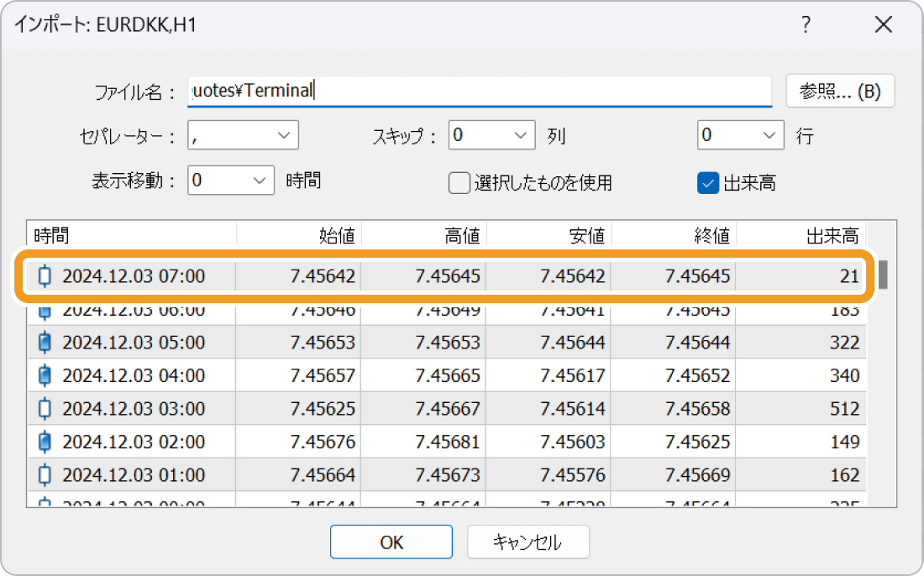Click candle icon for 2024.12.03 05:00 row

45,343
